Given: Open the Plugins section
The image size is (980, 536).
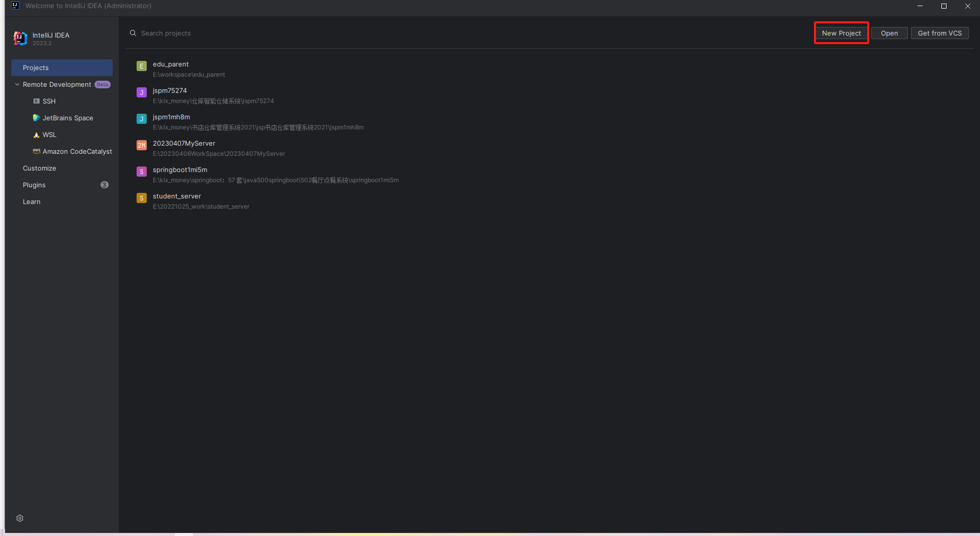Looking at the screenshot, I should (x=35, y=185).
